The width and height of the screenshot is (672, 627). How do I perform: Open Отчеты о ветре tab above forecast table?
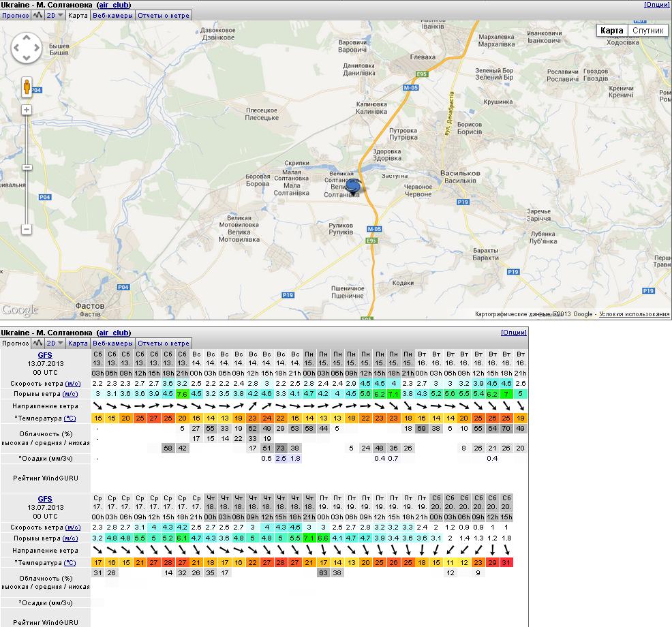(164, 343)
